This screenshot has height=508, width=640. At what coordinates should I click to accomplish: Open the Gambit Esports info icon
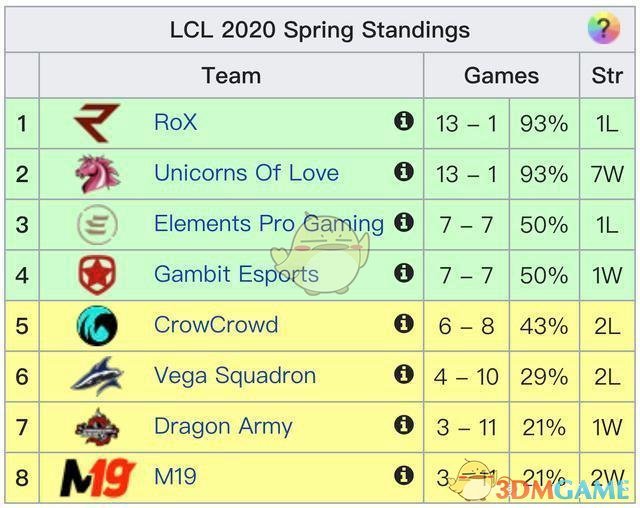pyautogui.click(x=404, y=273)
